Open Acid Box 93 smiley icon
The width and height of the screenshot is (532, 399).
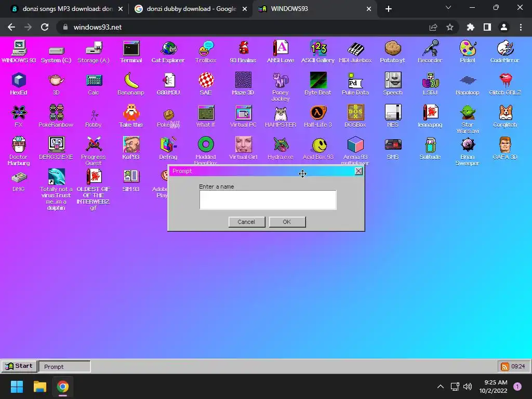click(x=318, y=149)
